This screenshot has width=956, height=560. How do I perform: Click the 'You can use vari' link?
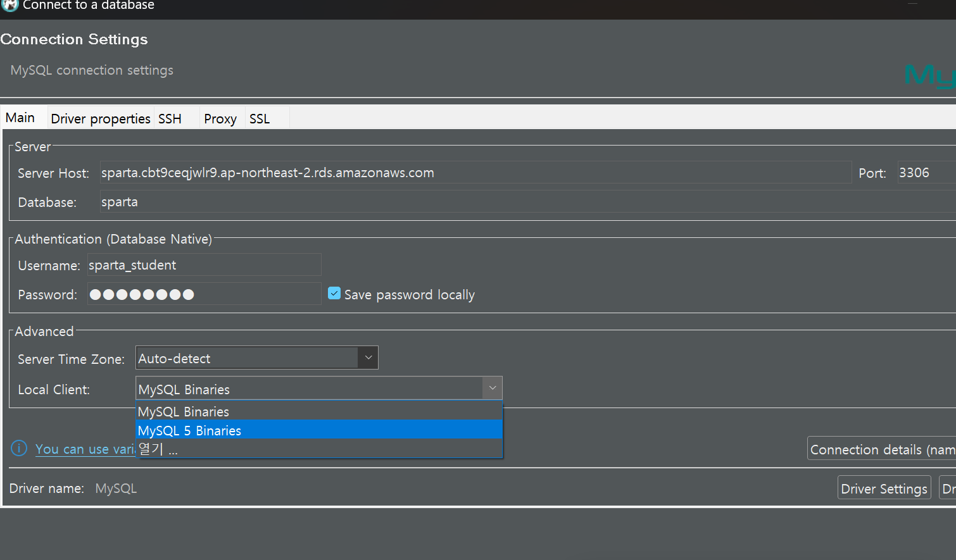[x=85, y=449]
